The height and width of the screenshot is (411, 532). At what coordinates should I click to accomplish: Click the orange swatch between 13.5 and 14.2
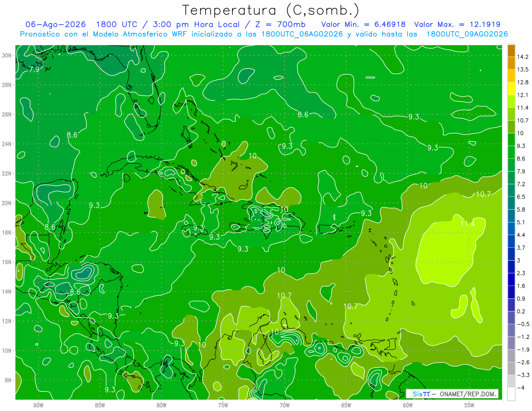point(511,63)
